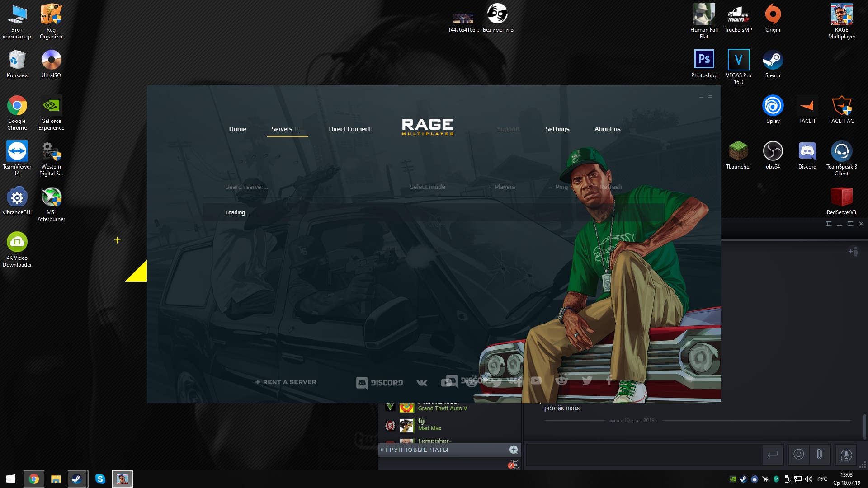This screenshot has height=488, width=868.
Task: Click the Steam chat vertical scrollbar
Action: (864, 427)
